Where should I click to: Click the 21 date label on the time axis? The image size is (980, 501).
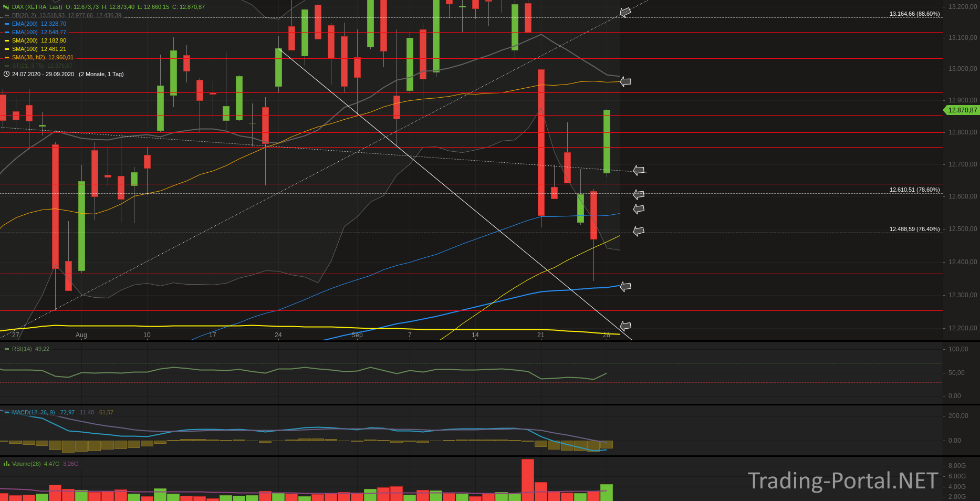[x=541, y=335]
